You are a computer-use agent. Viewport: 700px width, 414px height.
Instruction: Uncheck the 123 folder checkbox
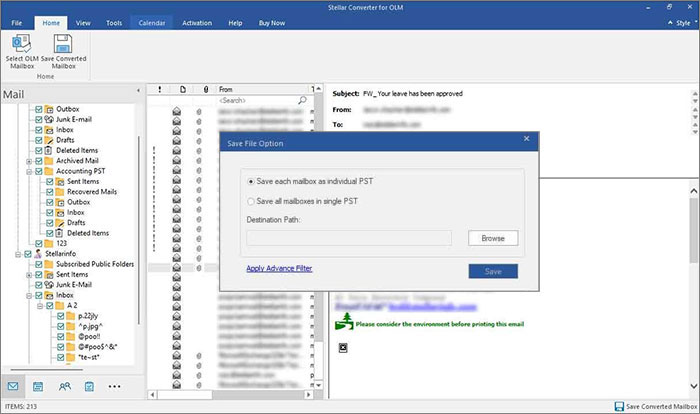point(39,243)
